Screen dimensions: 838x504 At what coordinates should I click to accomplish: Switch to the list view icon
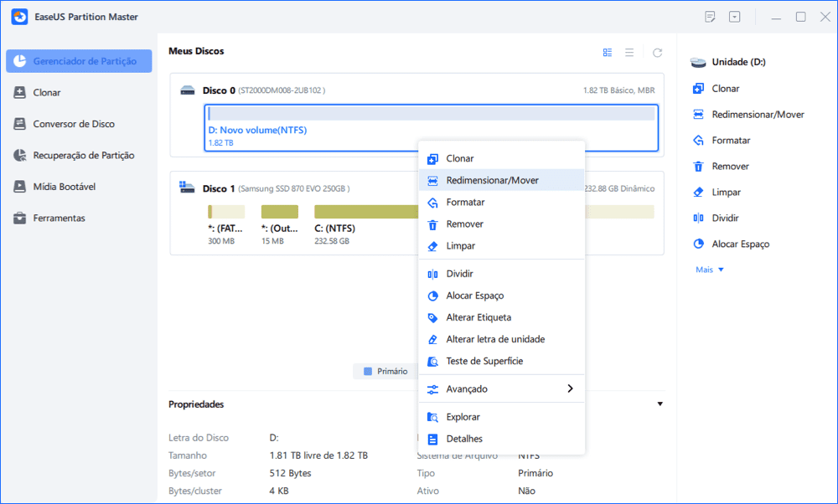[x=629, y=52]
